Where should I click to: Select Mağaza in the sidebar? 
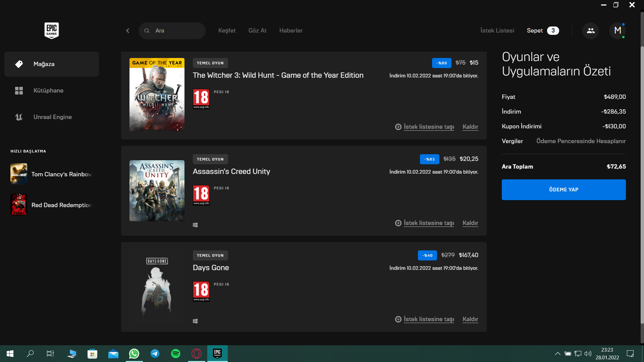[52, 64]
